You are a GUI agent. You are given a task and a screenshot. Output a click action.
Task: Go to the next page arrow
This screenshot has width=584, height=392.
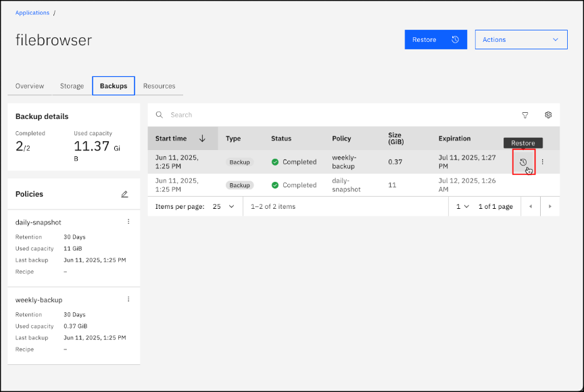tap(550, 206)
